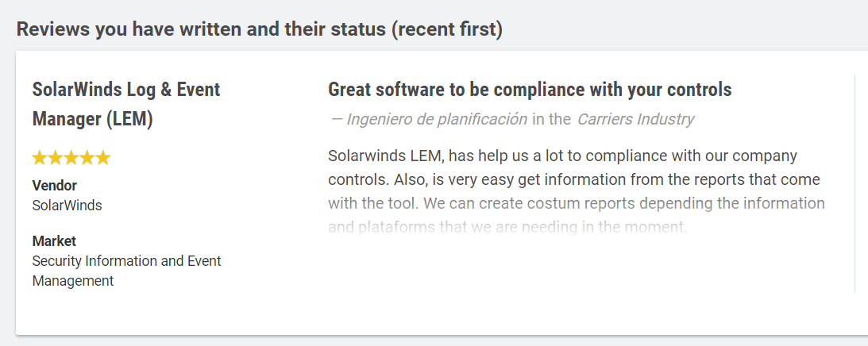Click the first star in the rating
Screen dimensions: 868x346
[40, 158]
